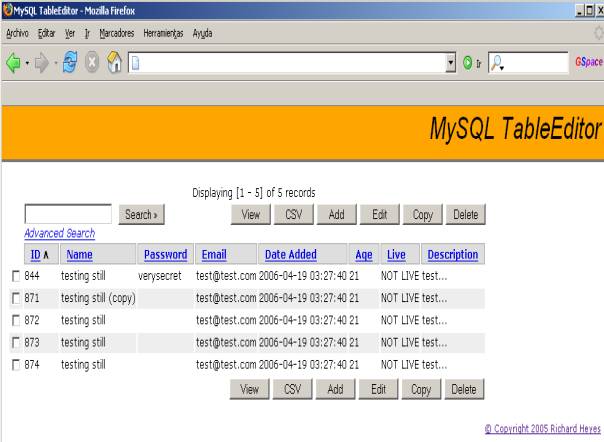Viewport: 604px width, 442px height.
Task: Go to Home page icon
Action: coord(114,62)
